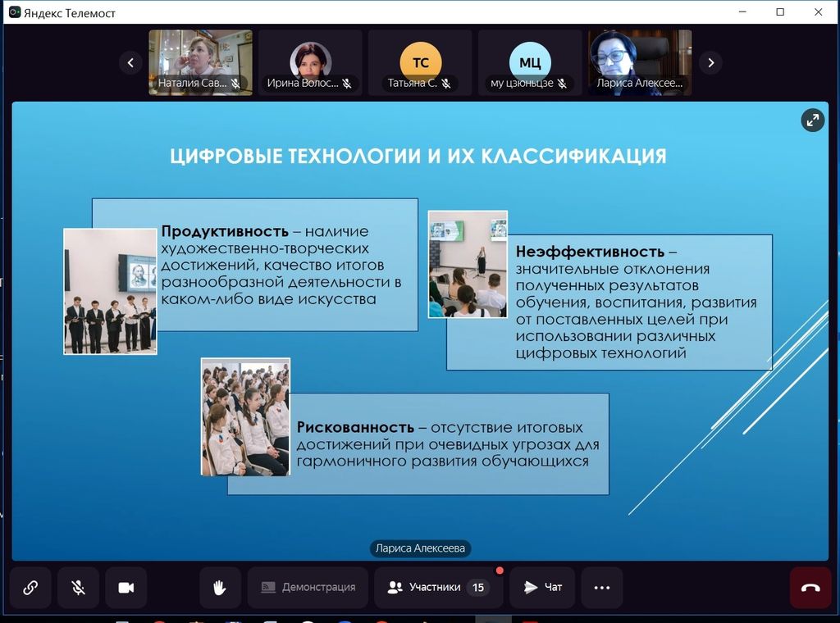Click the МЦ avatar of му цзюньцзе
Image resolution: width=840 pixels, height=623 pixels.
[x=530, y=62]
